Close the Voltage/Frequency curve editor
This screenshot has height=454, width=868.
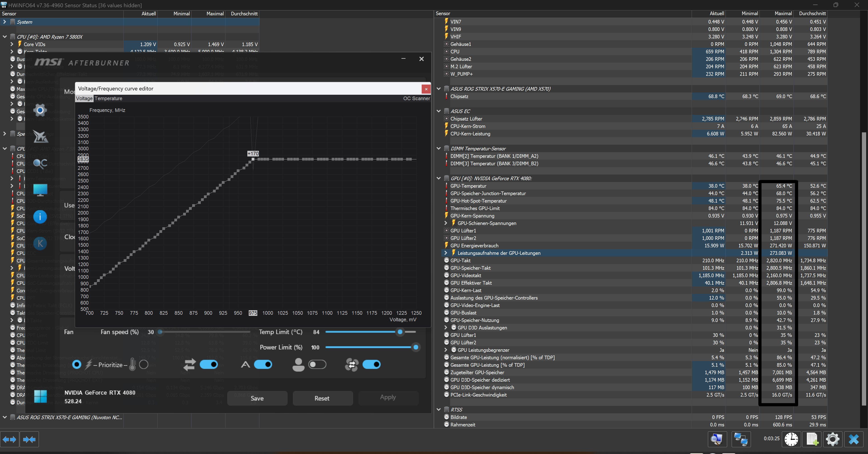click(x=426, y=89)
